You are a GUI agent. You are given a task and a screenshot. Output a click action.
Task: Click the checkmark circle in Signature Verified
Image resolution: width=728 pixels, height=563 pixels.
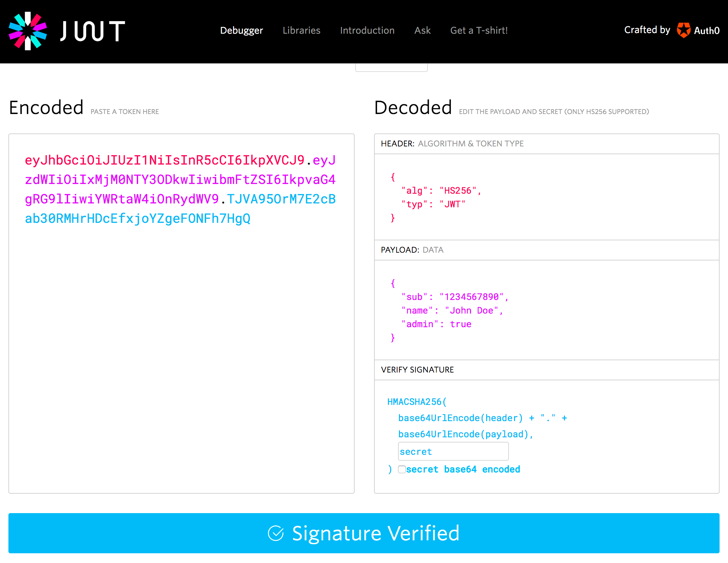[x=276, y=533]
